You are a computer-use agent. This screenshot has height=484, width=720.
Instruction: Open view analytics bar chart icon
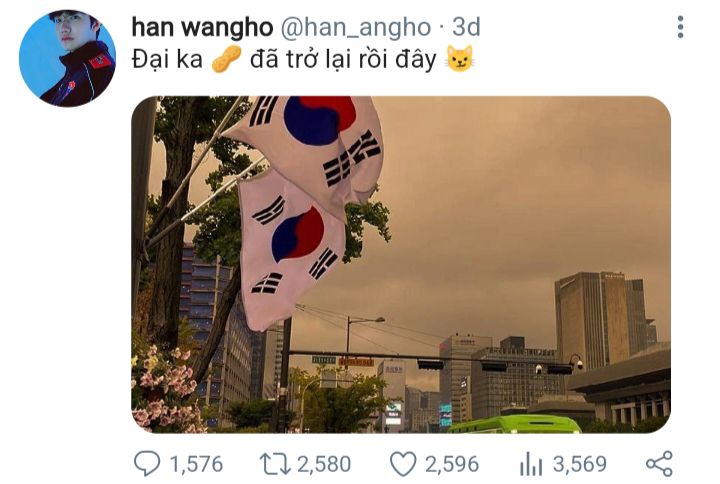click(x=531, y=464)
